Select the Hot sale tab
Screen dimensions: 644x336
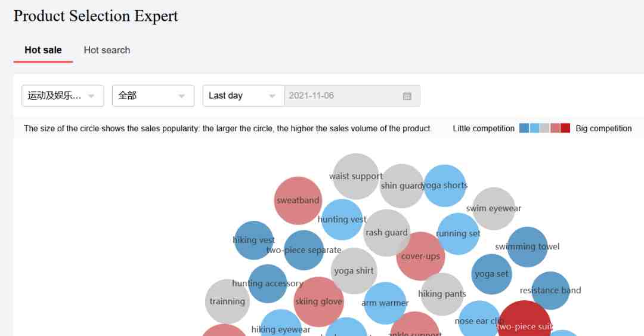[x=43, y=50]
